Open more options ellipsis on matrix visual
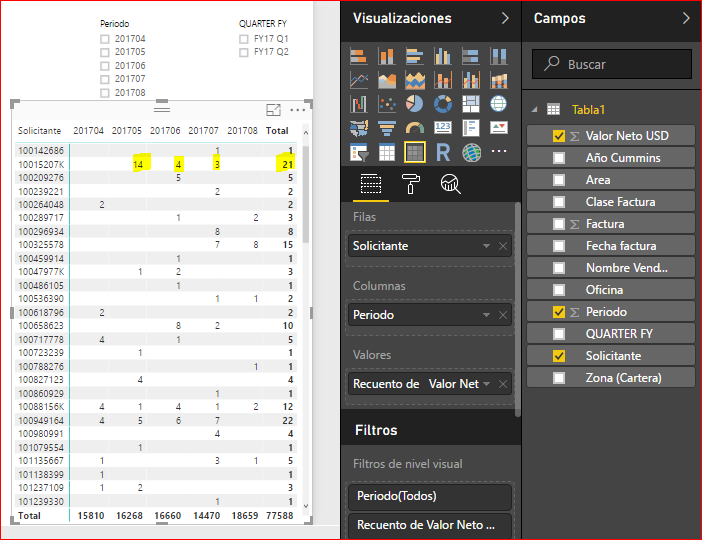Image resolution: width=702 pixels, height=540 pixels. (x=297, y=110)
